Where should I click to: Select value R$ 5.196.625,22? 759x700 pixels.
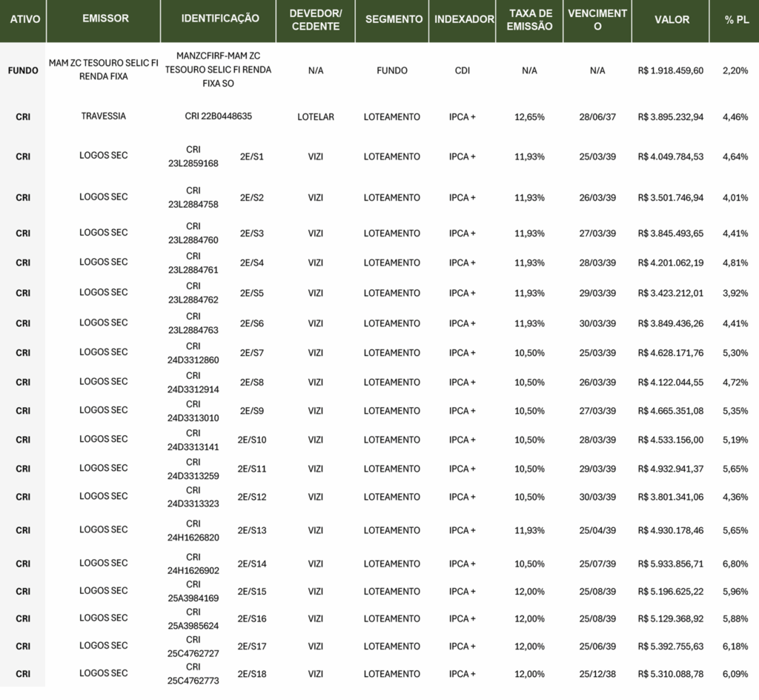(x=670, y=592)
